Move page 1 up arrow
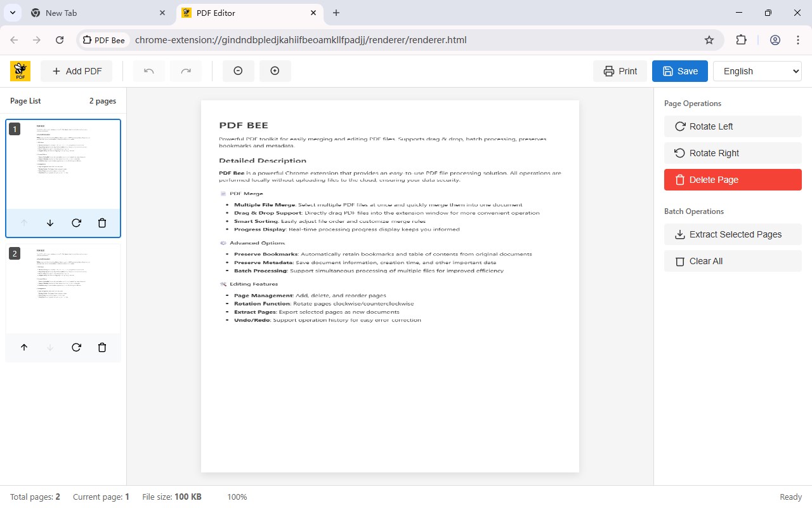The width and height of the screenshot is (812, 508). (24, 223)
